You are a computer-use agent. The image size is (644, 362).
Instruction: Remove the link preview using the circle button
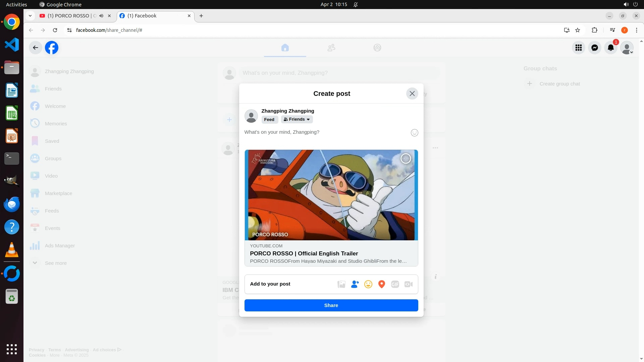coord(406,159)
